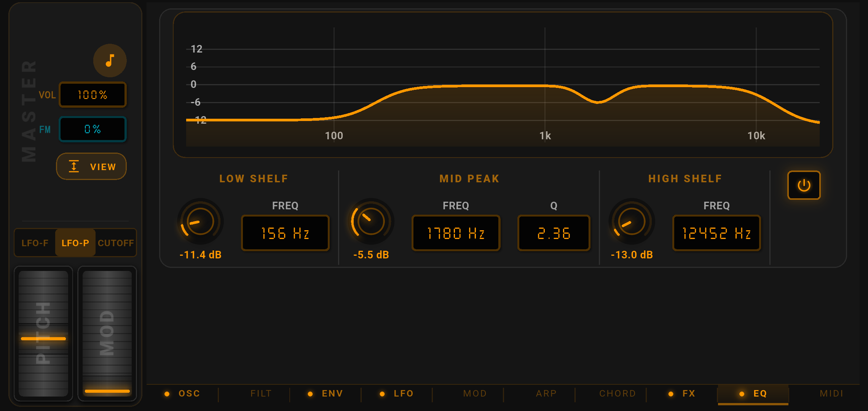Toggle the OSC module indicator dot
868x411 pixels.
click(x=167, y=394)
